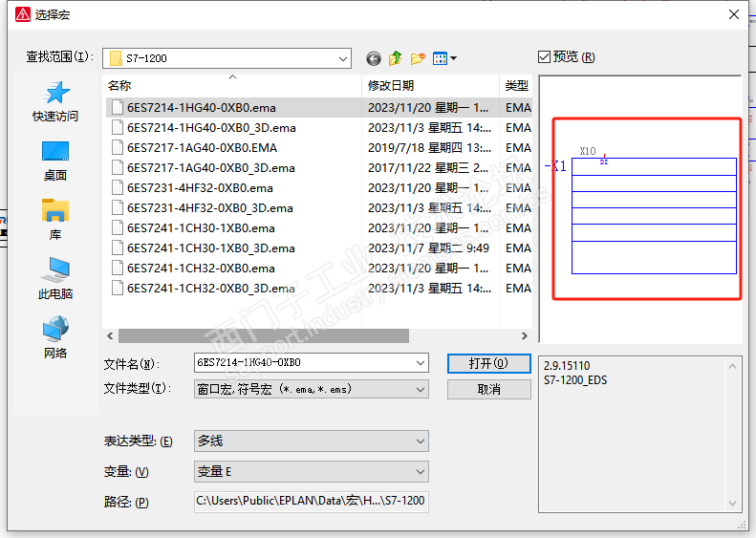
Task: Expand the 查找范围 S7-1200 folder dropdown
Action: 343,59
